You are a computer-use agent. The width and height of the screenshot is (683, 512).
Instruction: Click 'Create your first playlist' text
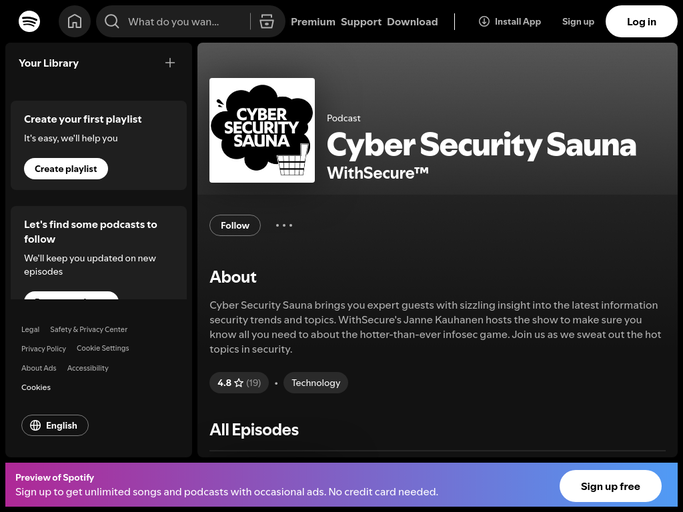[83, 119]
